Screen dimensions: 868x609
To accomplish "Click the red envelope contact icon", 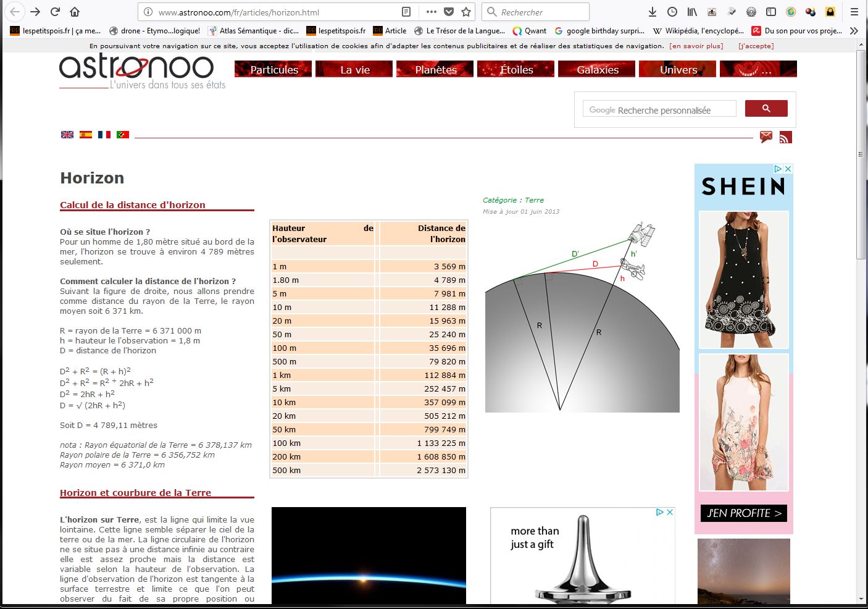I will pyautogui.click(x=766, y=137).
